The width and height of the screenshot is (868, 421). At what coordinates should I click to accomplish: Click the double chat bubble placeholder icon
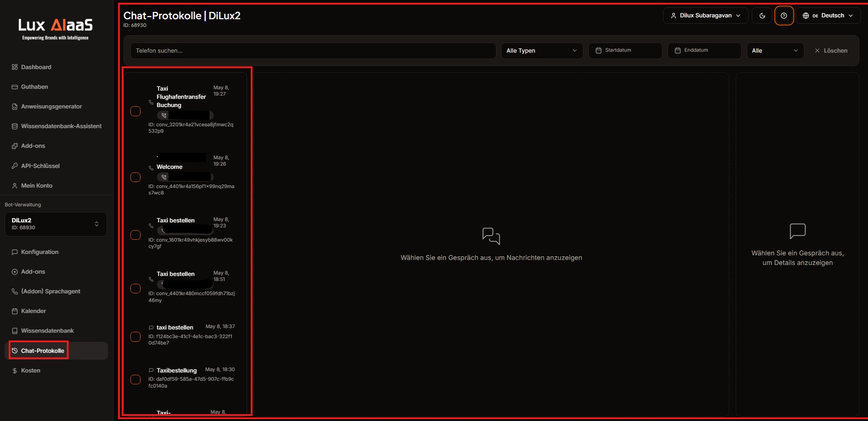pyautogui.click(x=491, y=236)
